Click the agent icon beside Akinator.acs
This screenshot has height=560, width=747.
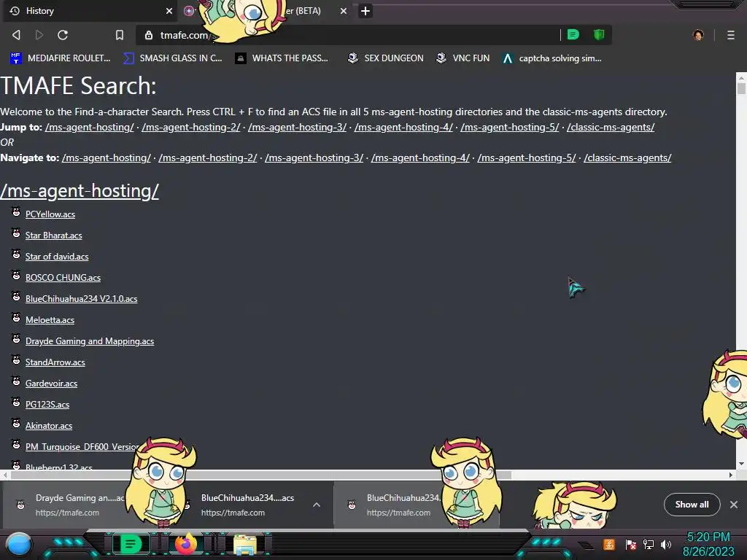[x=16, y=424]
